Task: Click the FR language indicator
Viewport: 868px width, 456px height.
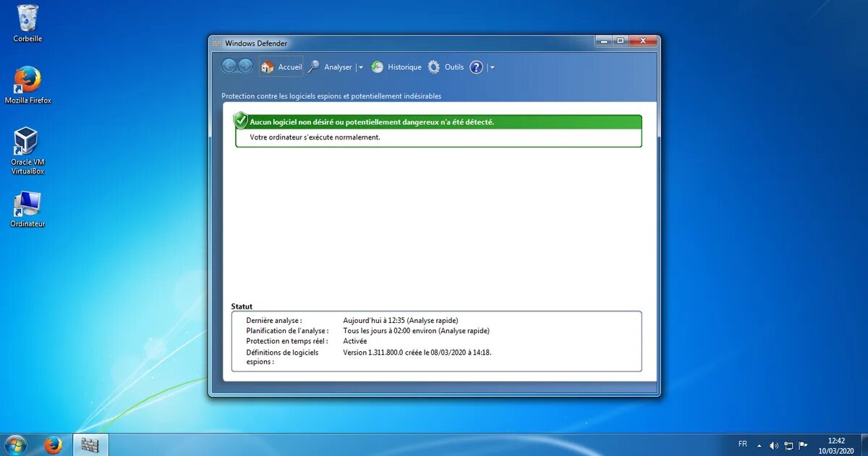Action: point(743,444)
